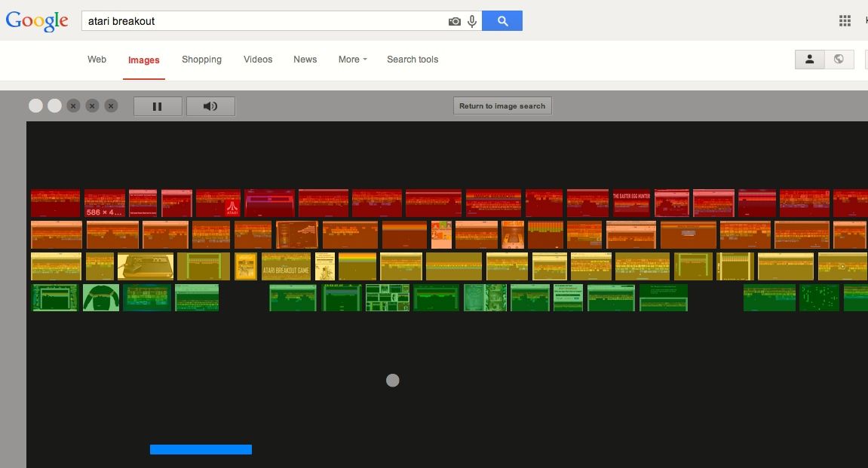This screenshot has height=468, width=868.
Task: Click the yellow Atari console brick
Action: click(x=146, y=267)
